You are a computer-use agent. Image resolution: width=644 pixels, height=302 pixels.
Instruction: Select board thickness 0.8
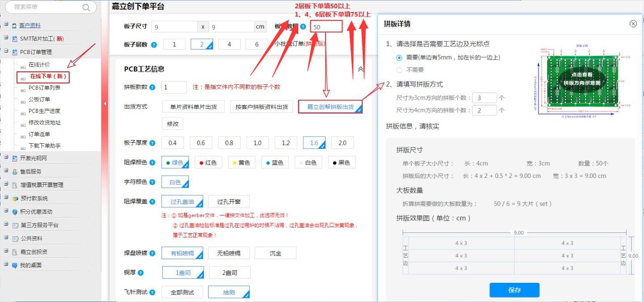[229, 143]
